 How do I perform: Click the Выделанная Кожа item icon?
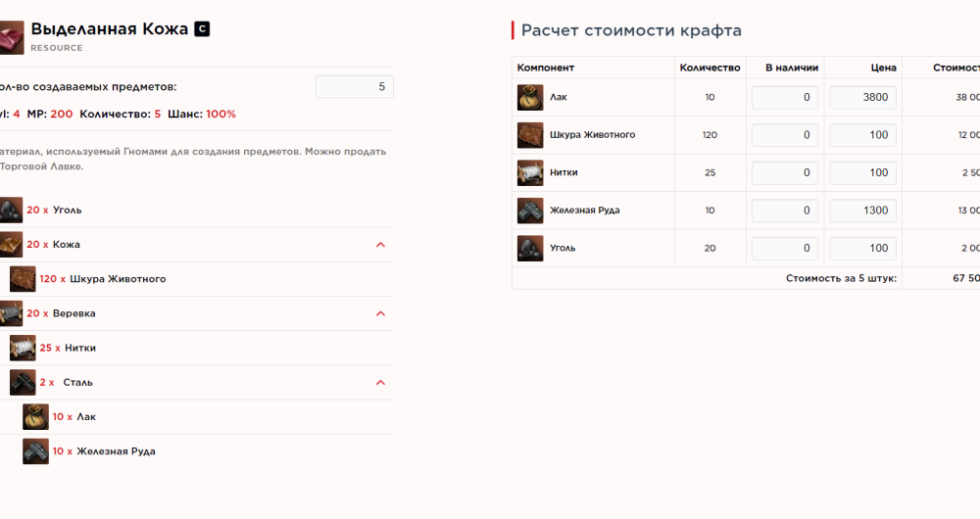(11, 37)
